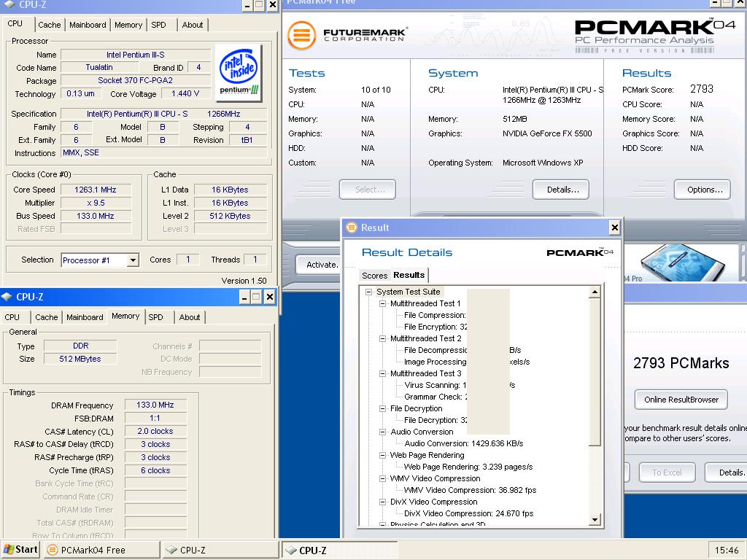Click the PCMark Score 2793 value

click(702, 89)
